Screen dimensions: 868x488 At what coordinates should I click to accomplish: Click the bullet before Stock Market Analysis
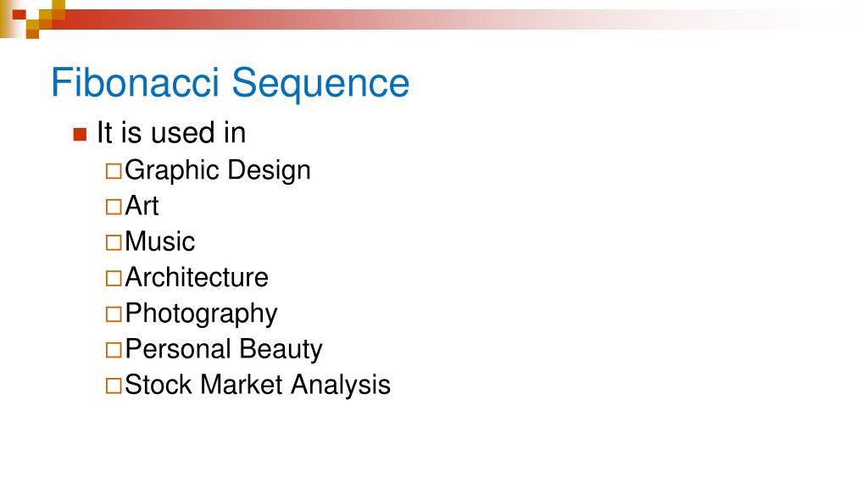[114, 385]
